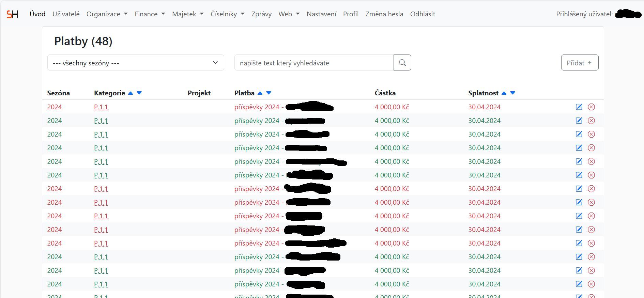Open the všechny sezóny season dropdown

tap(135, 63)
